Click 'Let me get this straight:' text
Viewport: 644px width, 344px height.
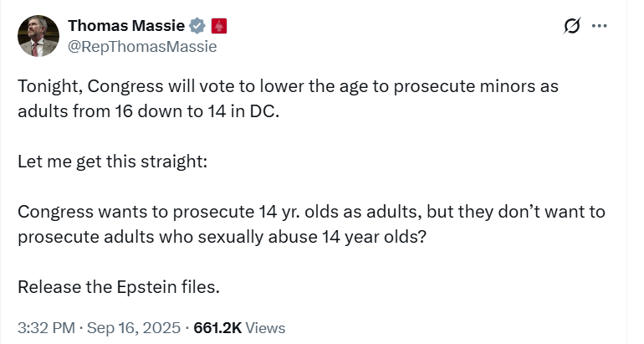(113, 162)
